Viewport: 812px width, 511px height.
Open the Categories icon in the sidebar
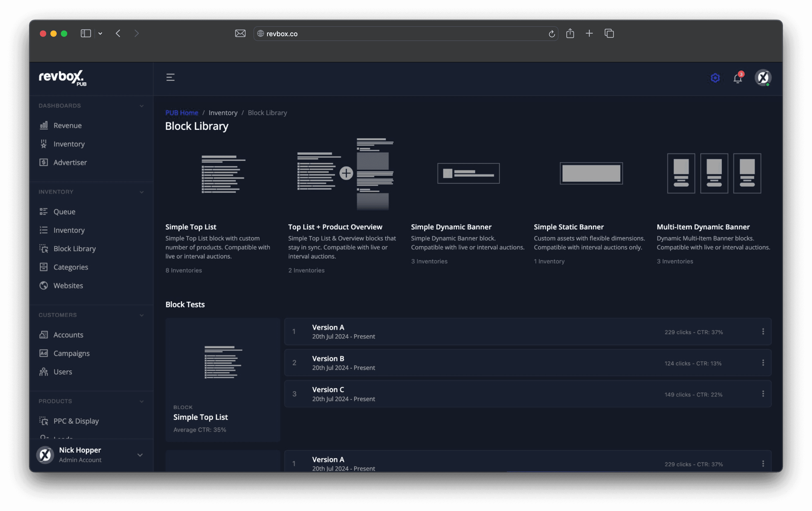[44, 267]
